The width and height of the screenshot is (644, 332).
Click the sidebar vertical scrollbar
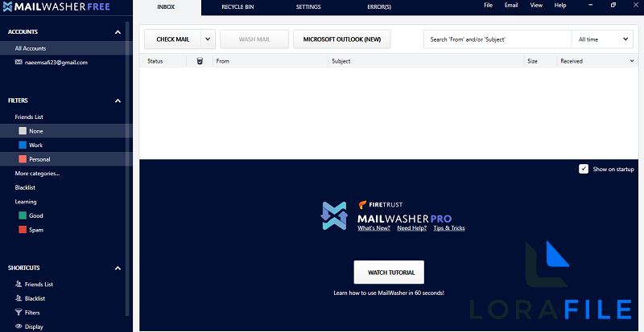127,168
